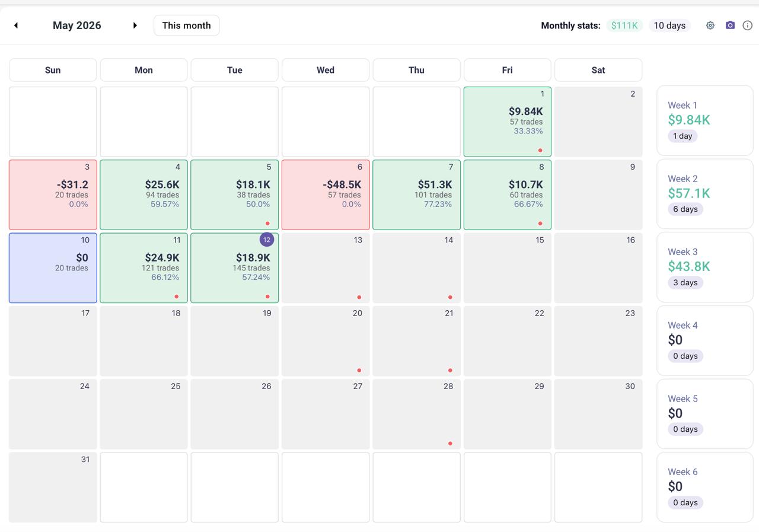759x532 pixels.
Task: Open May 5 day with $18.1K
Action: tap(235, 195)
